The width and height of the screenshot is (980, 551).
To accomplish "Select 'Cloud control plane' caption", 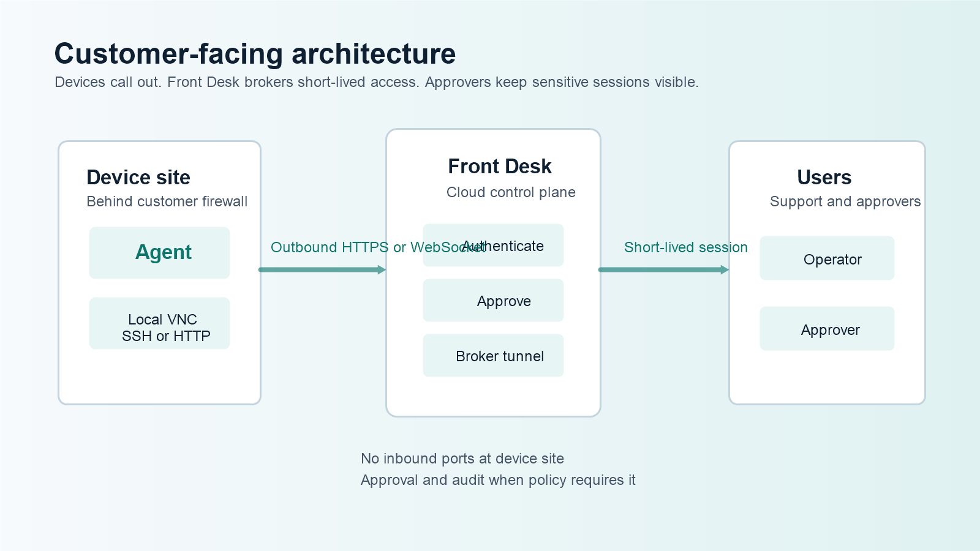I will click(511, 192).
